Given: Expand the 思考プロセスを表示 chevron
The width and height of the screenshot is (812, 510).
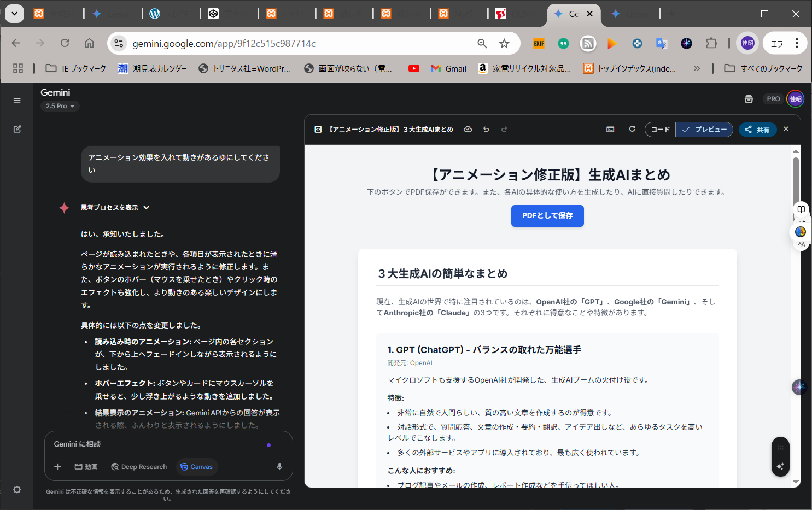Looking at the screenshot, I should pos(146,208).
